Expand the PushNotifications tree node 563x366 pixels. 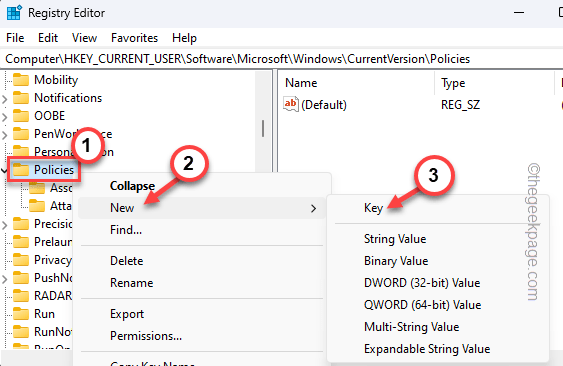tap(4, 279)
